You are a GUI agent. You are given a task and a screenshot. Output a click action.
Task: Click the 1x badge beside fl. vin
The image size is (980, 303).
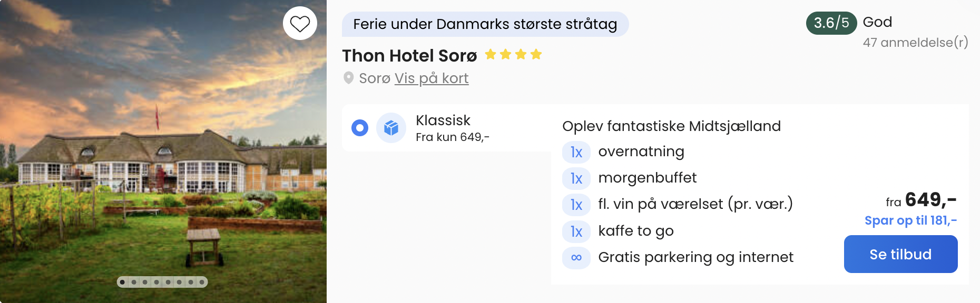(576, 205)
